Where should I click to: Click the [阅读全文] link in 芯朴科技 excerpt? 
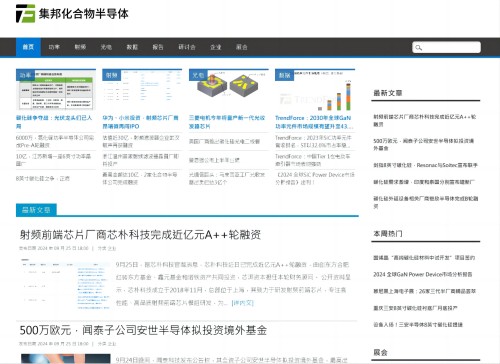(x=242, y=303)
